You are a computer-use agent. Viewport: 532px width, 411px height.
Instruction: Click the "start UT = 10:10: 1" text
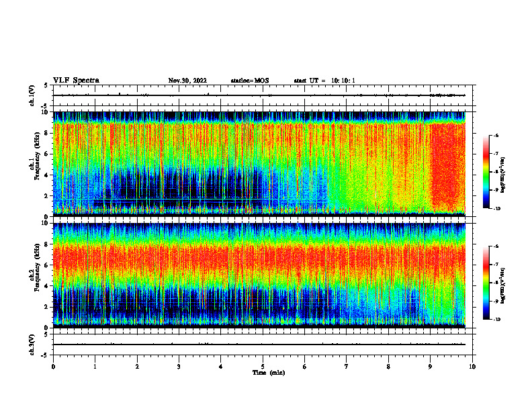coord(324,81)
